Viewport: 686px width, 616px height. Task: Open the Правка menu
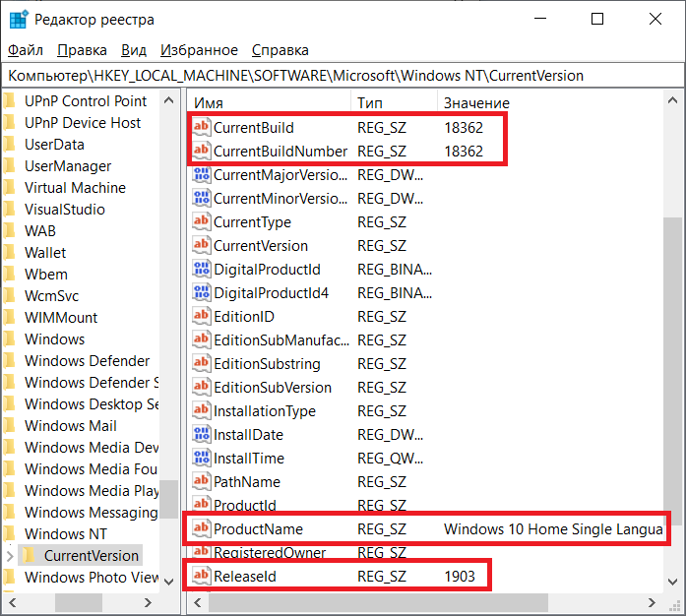click(x=82, y=50)
